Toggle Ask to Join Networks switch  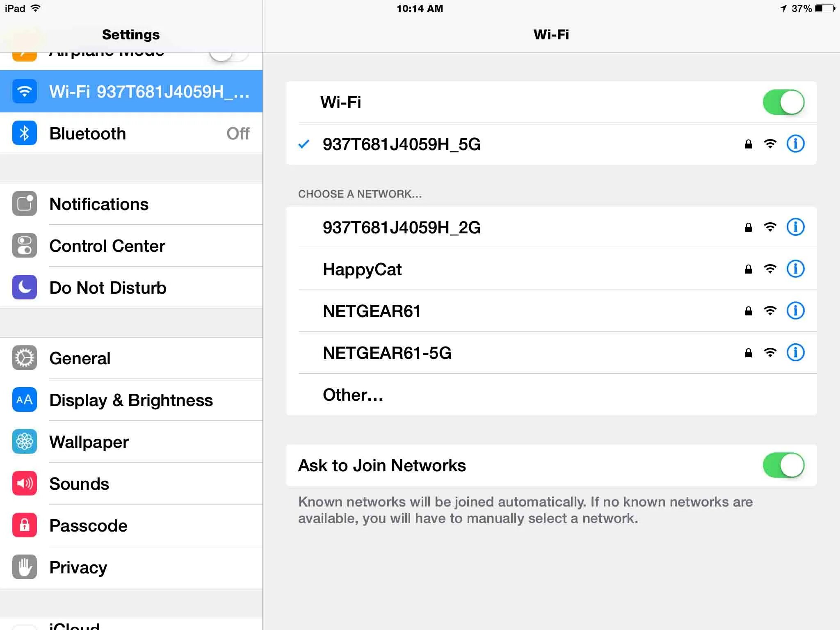pos(783,465)
